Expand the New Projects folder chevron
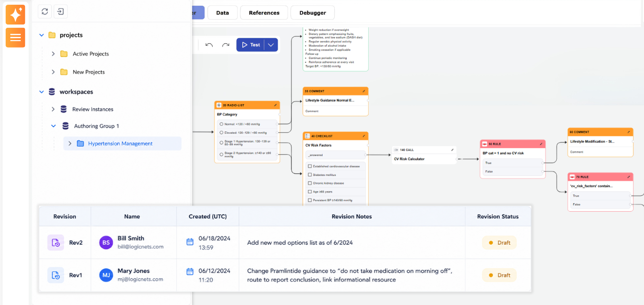 (53, 72)
